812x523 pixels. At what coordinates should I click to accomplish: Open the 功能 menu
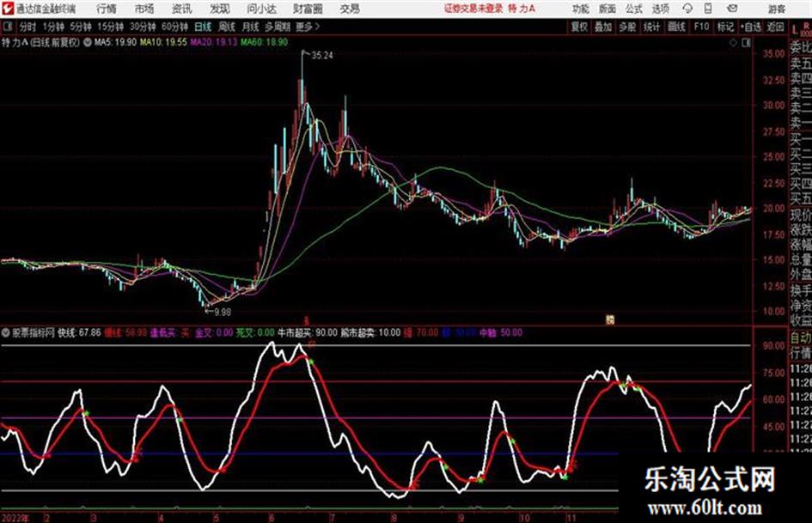click(x=581, y=9)
